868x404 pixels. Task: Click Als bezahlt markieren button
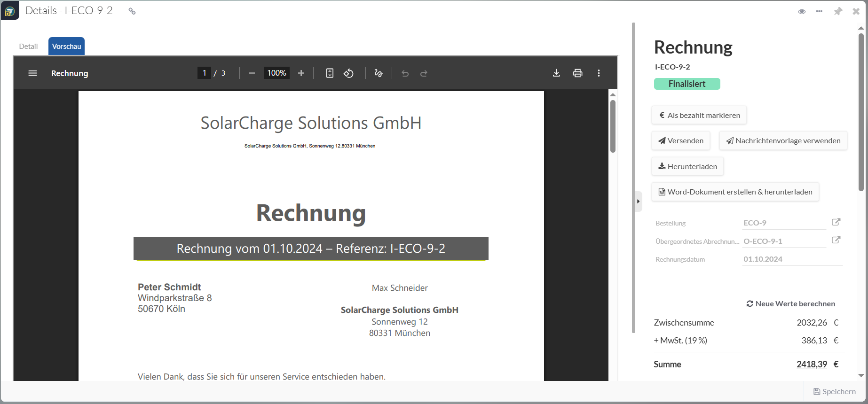pos(699,115)
